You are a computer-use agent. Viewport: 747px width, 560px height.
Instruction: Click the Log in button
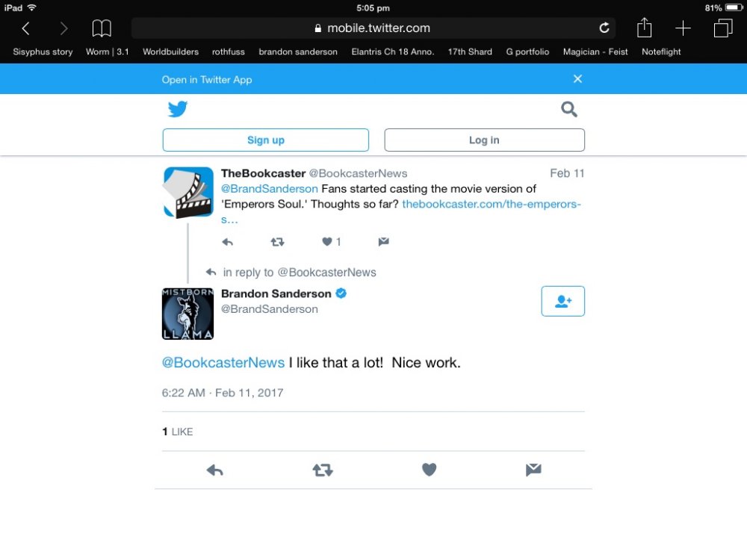484,140
